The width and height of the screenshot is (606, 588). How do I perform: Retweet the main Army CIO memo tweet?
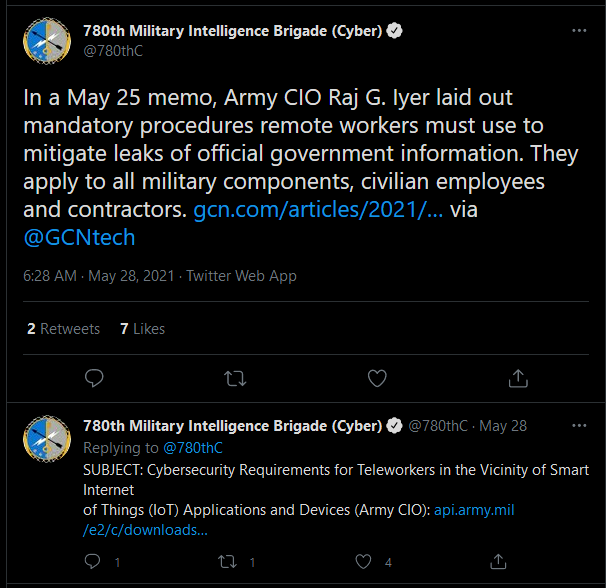coord(235,378)
